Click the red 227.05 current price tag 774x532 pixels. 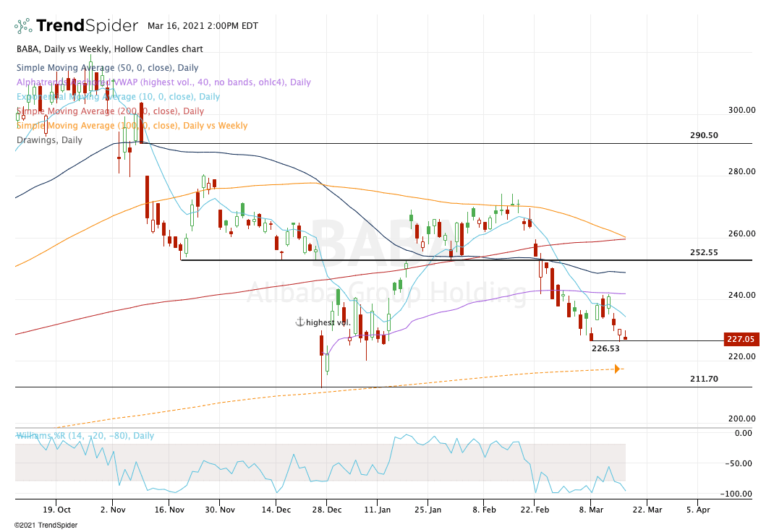741,339
